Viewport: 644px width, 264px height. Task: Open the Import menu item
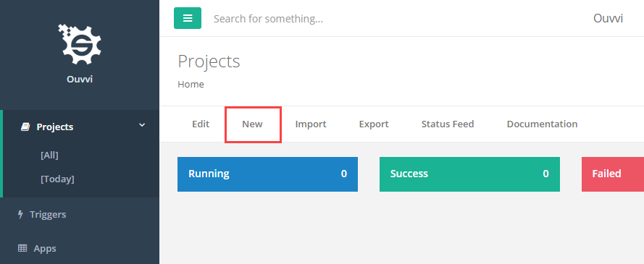pyautogui.click(x=311, y=124)
